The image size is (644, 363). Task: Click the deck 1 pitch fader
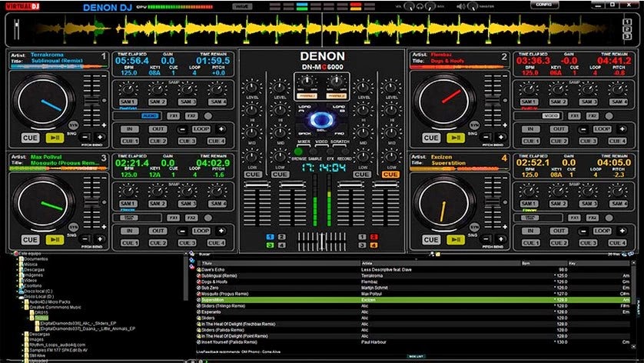point(92,99)
